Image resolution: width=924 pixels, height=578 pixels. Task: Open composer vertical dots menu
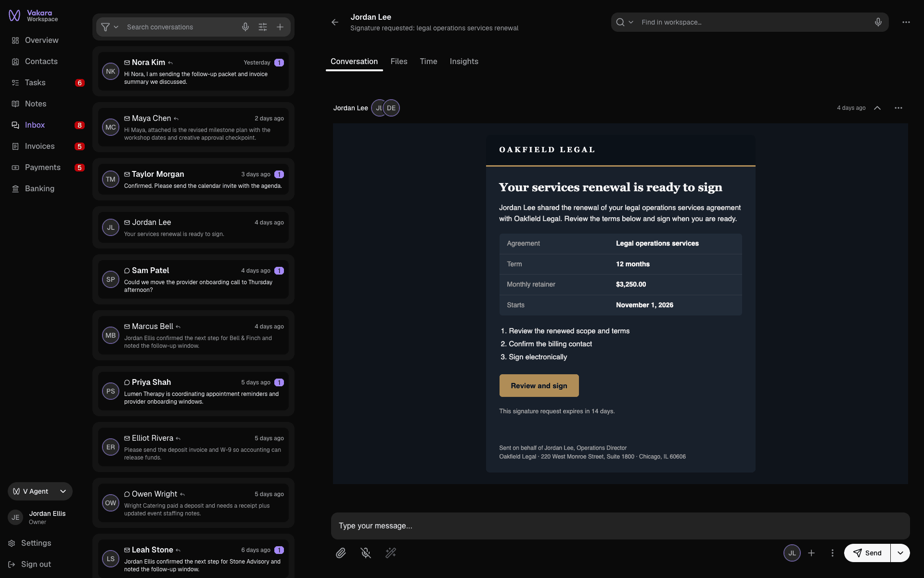pos(833,553)
